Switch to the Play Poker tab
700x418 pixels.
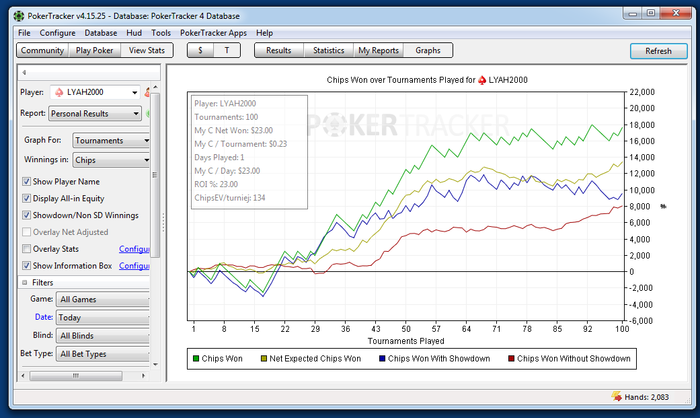point(94,50)
